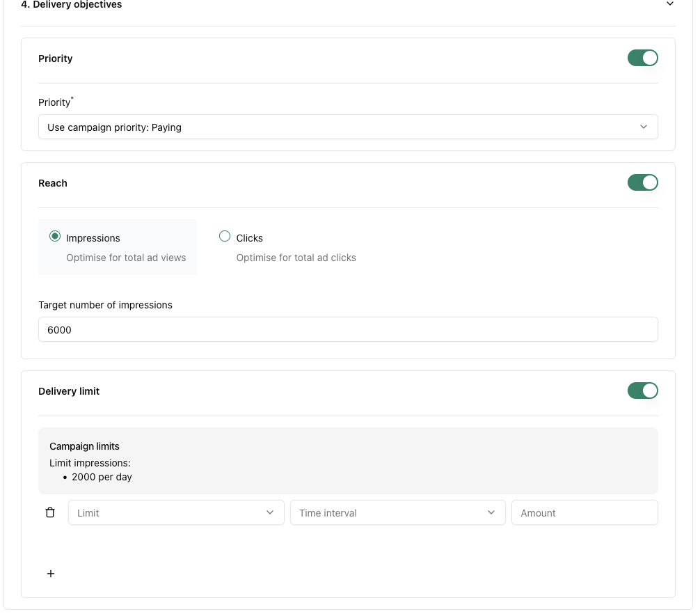The height and width of the screenshot is (614, 700).
Task: Focus the Target number of impressions field
Action: tap(348, 330)
